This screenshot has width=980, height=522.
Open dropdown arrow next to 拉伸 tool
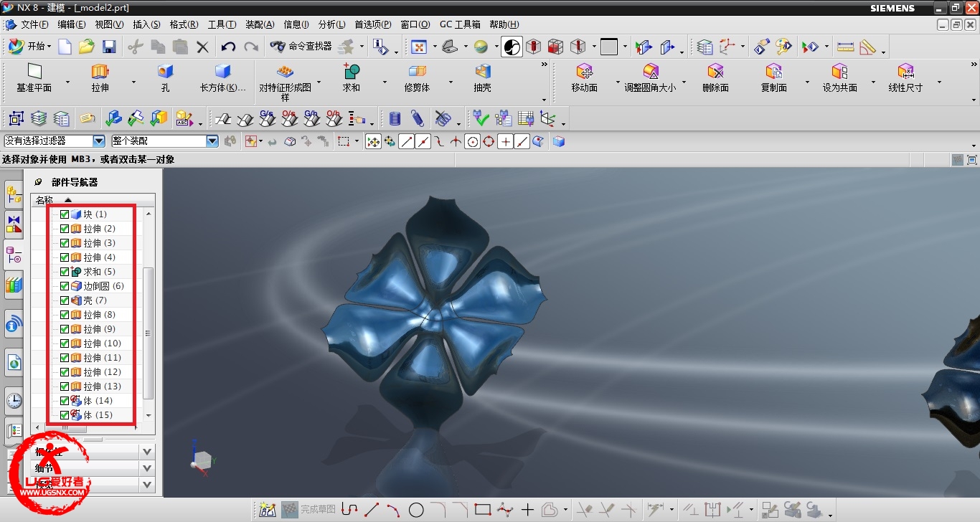click(133, 82)
